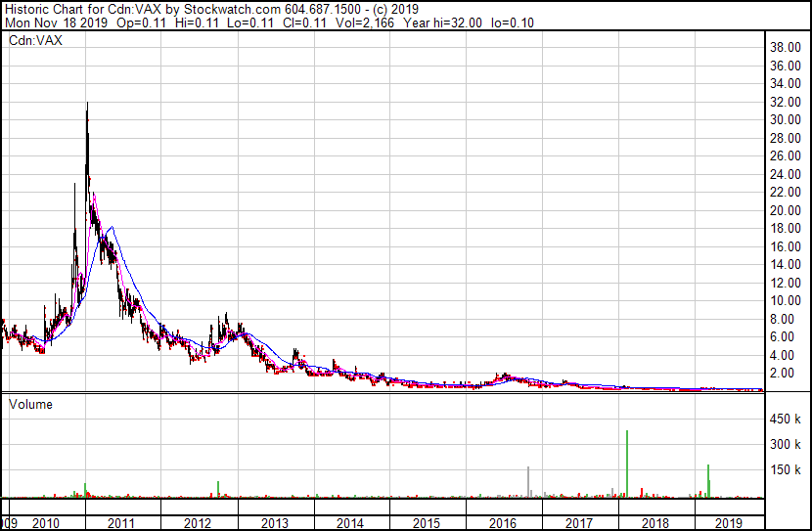Click the Volume panel label
This screenshot has width=812, height=531.
click(x=30, y=404)
